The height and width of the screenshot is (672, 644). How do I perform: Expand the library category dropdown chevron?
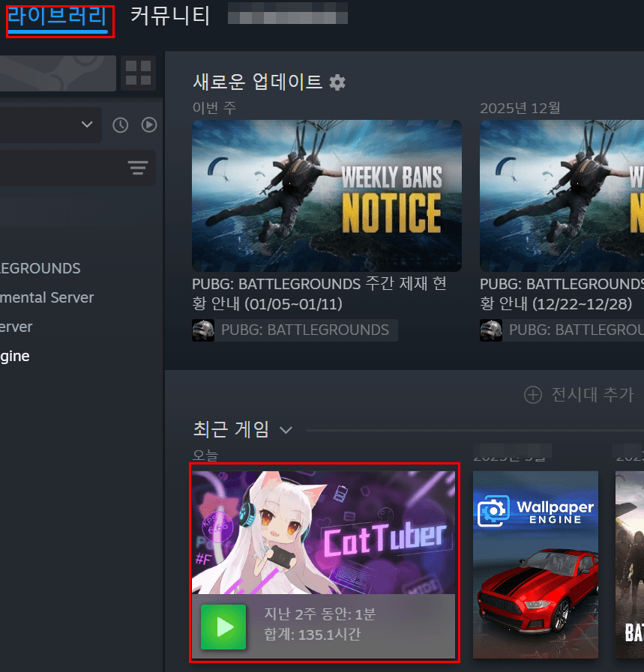coord(87,124)
